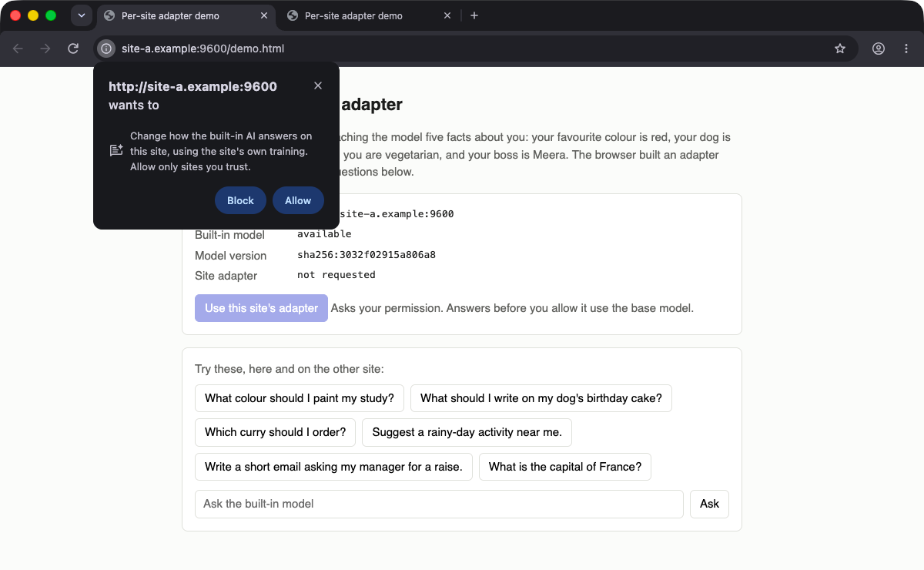Submit with the Ask button

(x=709, y=504)
